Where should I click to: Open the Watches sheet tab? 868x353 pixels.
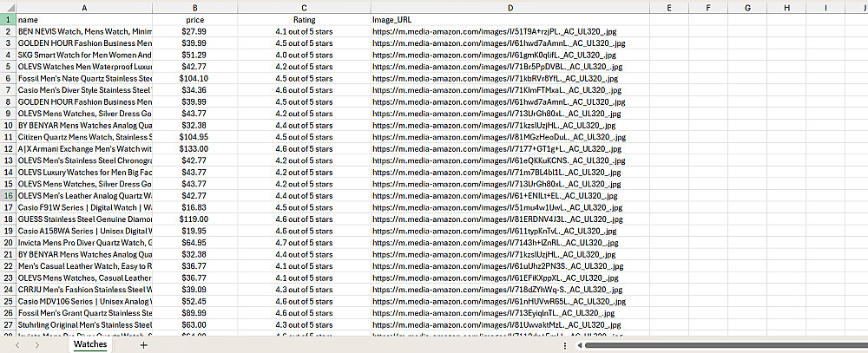point(90,344)
